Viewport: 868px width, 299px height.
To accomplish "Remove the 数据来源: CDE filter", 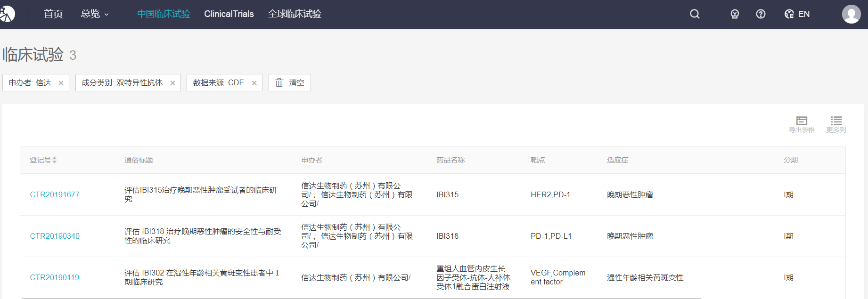I will (254, 83).
